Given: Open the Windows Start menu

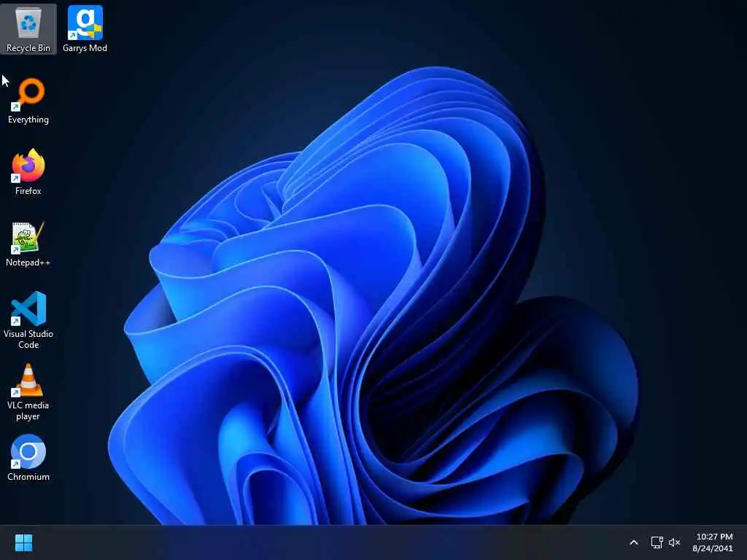Looking at the screenshot, I should 23,542.
